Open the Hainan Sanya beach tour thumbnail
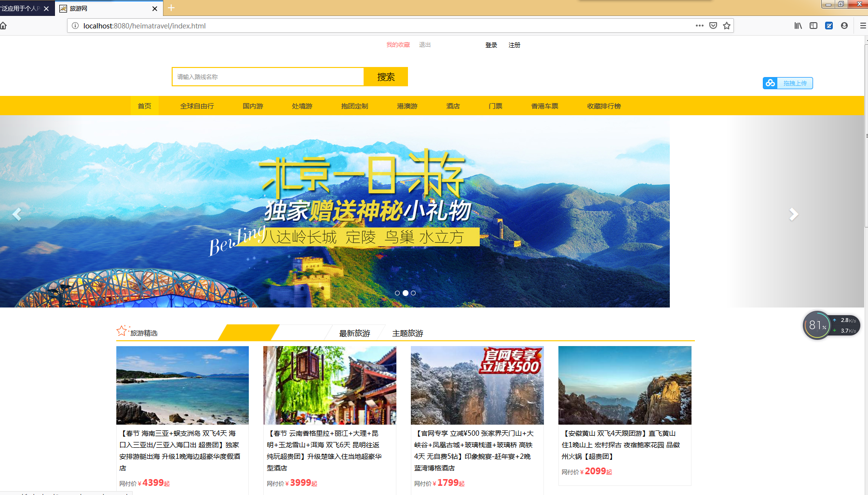Viewport: 868px width, 495px height. click(183, 385)
